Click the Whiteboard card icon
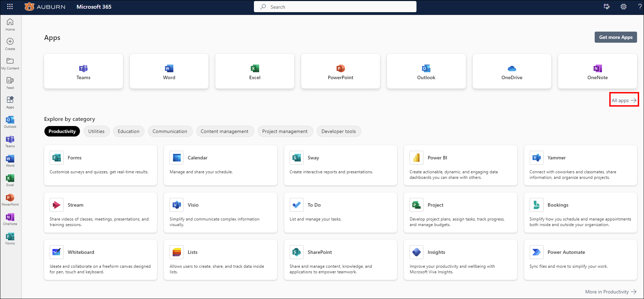The width and height of the screenshot is (644, 299). (57, 252)
